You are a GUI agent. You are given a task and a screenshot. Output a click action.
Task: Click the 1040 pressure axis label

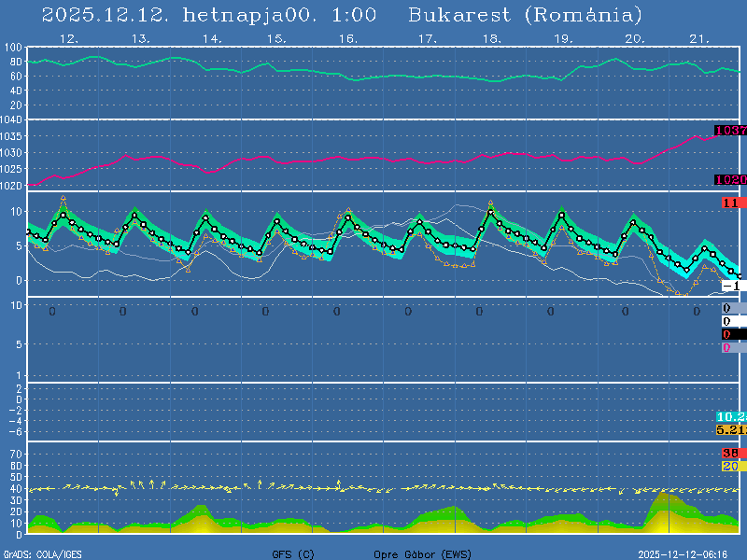coord(13,120)
